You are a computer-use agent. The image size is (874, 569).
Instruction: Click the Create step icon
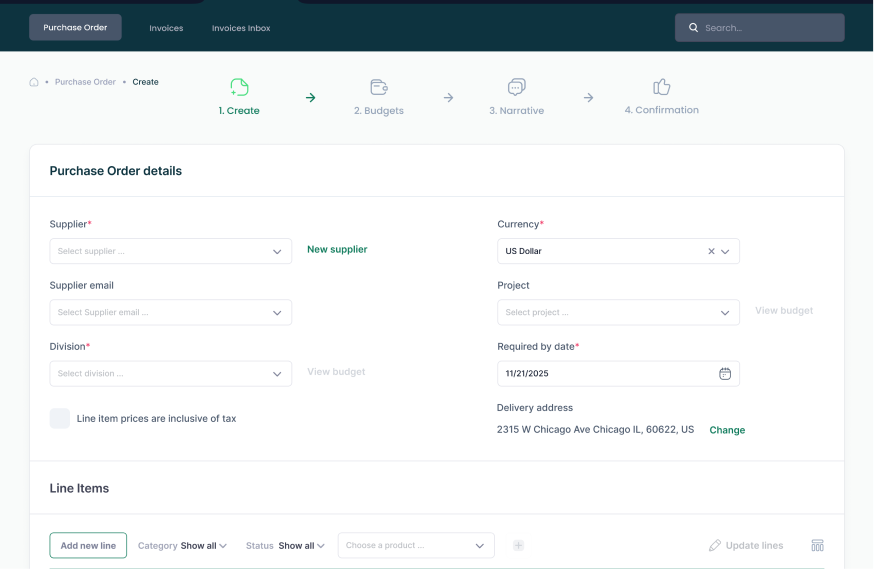[239, 87]
